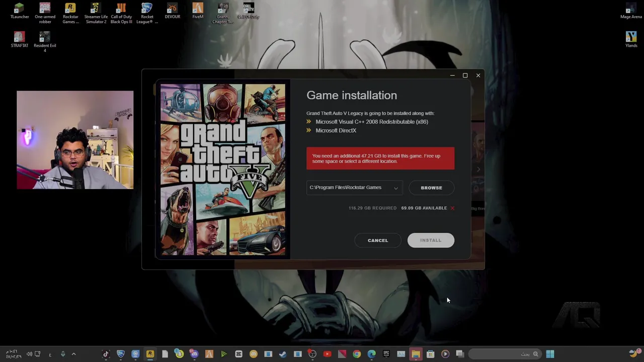Open the One-armed robber desktop shortcut
The width and height of the screenshot is (644, 362).
[45, 13]
